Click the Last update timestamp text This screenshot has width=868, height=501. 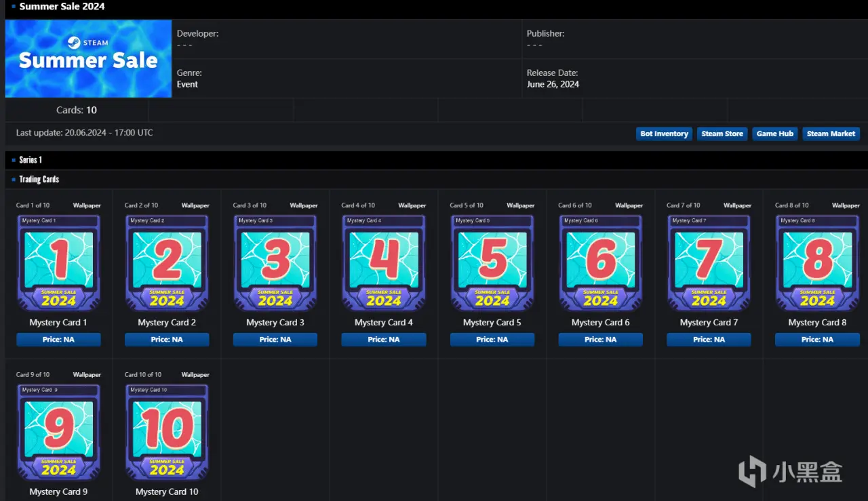tap(85, 133)
